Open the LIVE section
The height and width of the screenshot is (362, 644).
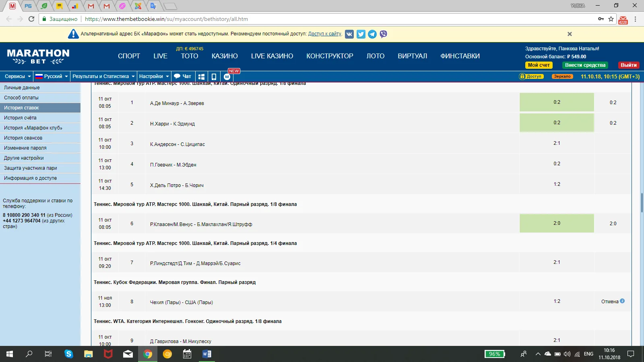(x=160, y=56)
